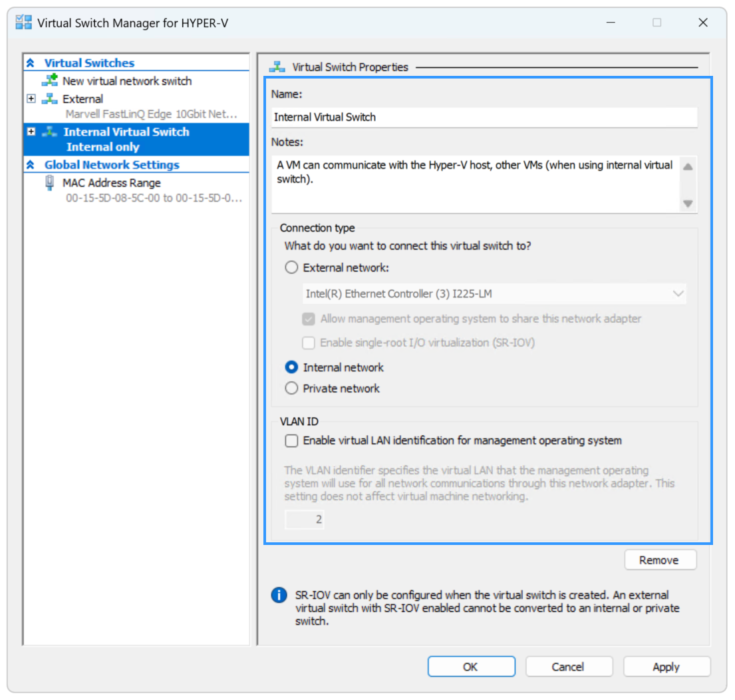
Task: Expand the Internal Virtual Switch tree item
Action: [x=31, y=132]
